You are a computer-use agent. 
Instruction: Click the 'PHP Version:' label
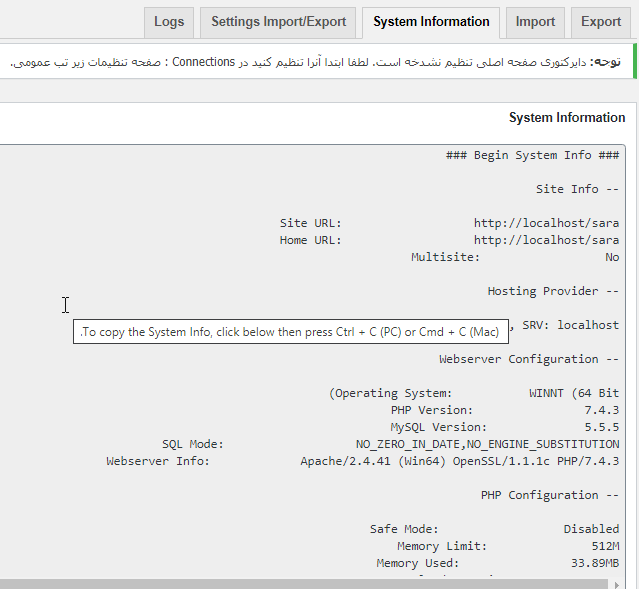(432, 410)
